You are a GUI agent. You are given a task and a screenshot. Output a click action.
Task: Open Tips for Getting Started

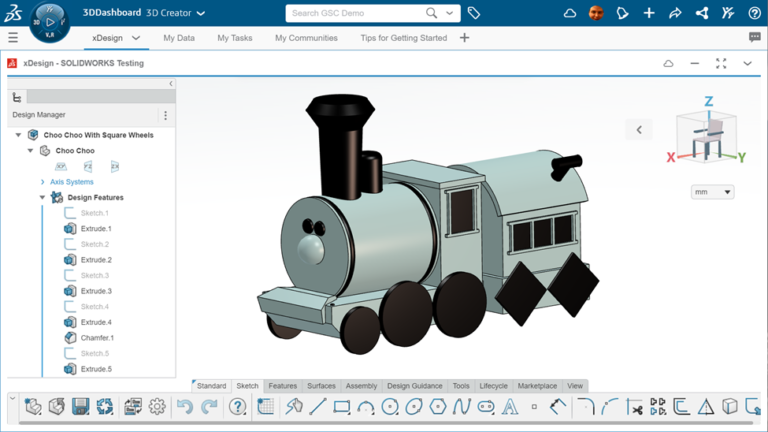(x=404, y=38)
